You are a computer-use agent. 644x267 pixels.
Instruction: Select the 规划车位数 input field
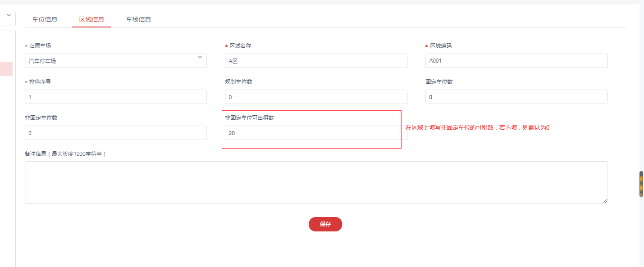[x=316, y=97]
